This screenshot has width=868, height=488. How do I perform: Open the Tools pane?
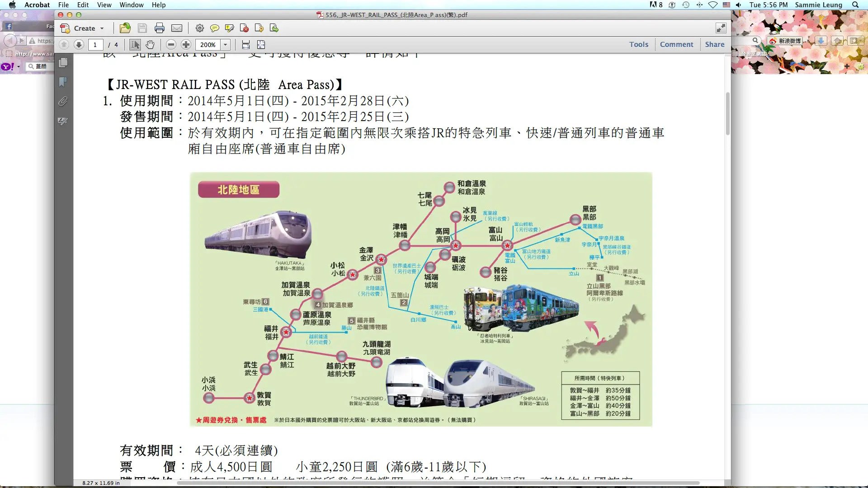[x=638, y=44]
